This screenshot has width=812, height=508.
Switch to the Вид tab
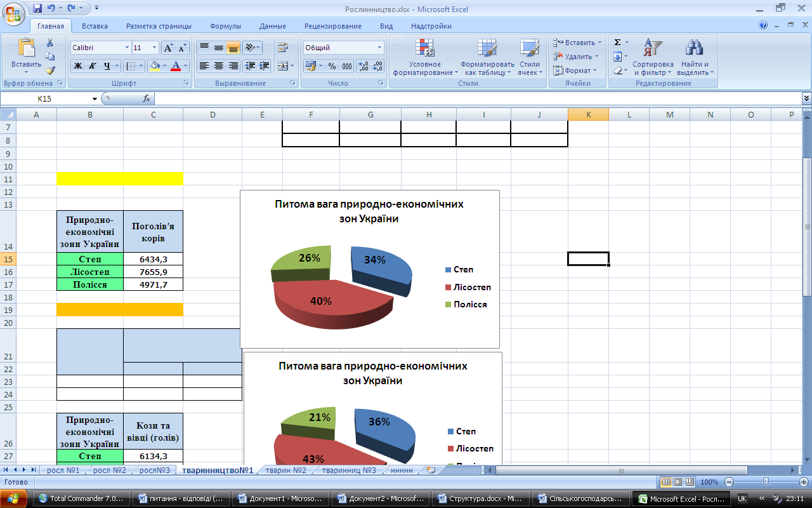point(386,26)
